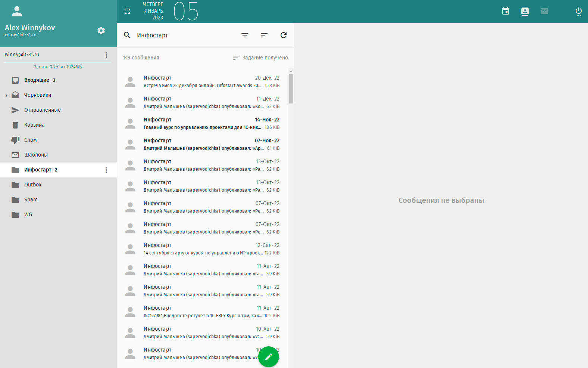Open the Черновики folder
588x368 pixels.
click(x=58, y=95)
